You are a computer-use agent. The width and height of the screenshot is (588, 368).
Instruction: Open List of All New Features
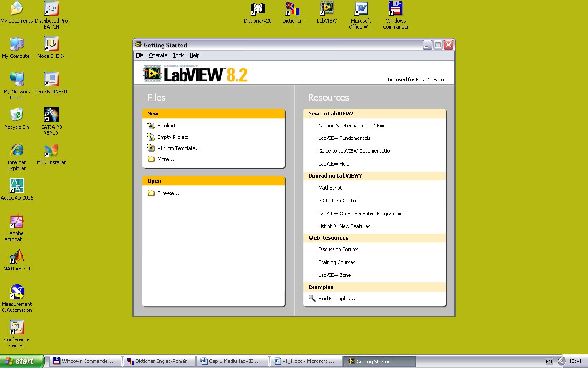[345, 226]
